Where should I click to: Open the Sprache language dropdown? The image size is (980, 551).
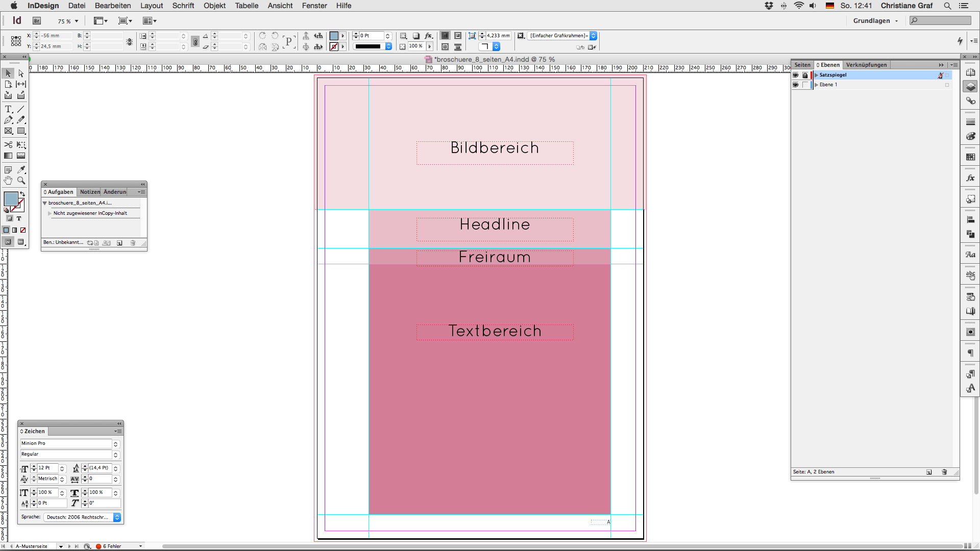pyautogui.click(x=117, y=517)
